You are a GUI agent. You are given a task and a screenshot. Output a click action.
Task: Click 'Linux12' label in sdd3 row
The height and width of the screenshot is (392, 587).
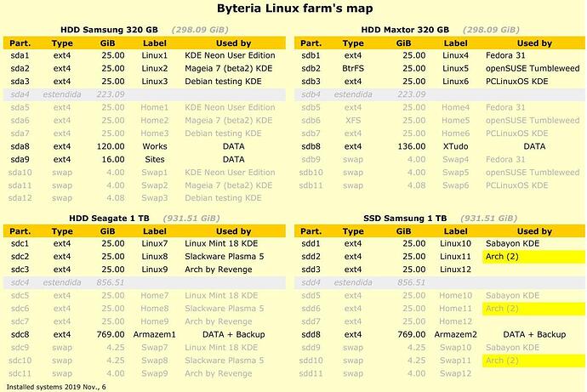[x=456, y=270]
